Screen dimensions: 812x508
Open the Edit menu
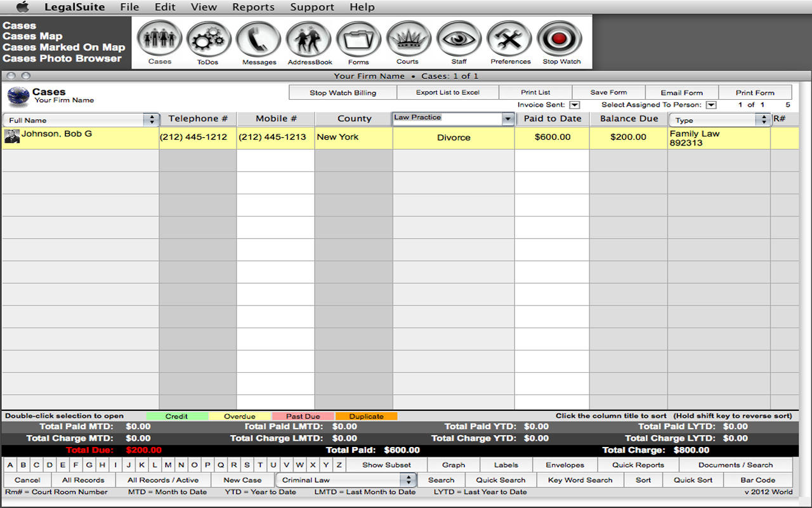click(165, 7)
